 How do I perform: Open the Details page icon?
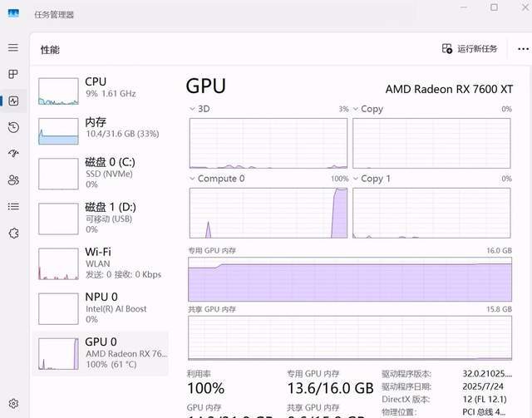click(x=13, y=206)
